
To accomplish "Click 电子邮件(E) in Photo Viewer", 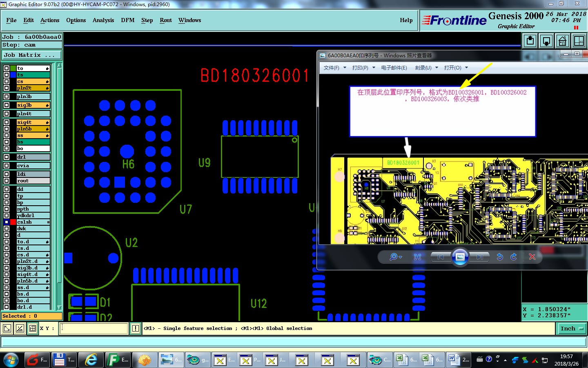I will point(394,68).
